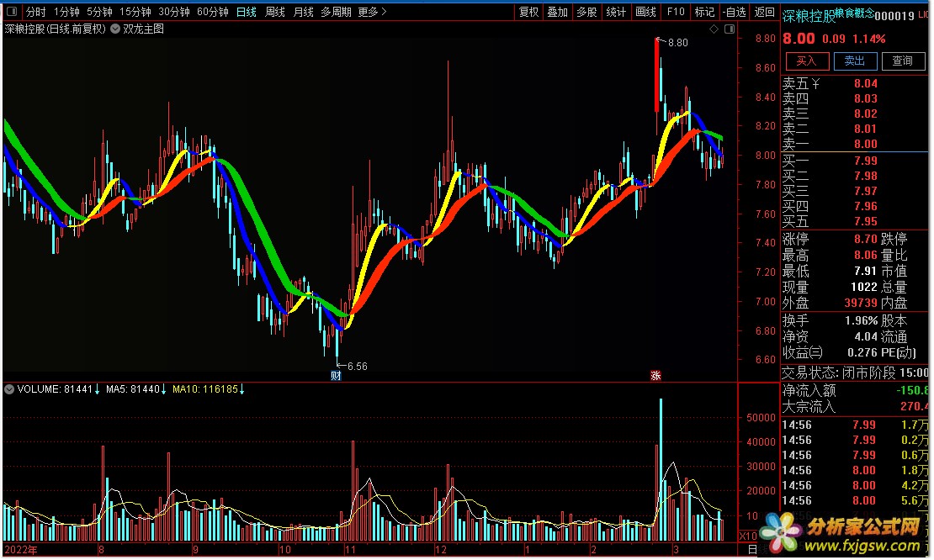The width and height of the screenshot is (934, 560).
Task: Click the 返回 back button
Action: click(765, 11)
